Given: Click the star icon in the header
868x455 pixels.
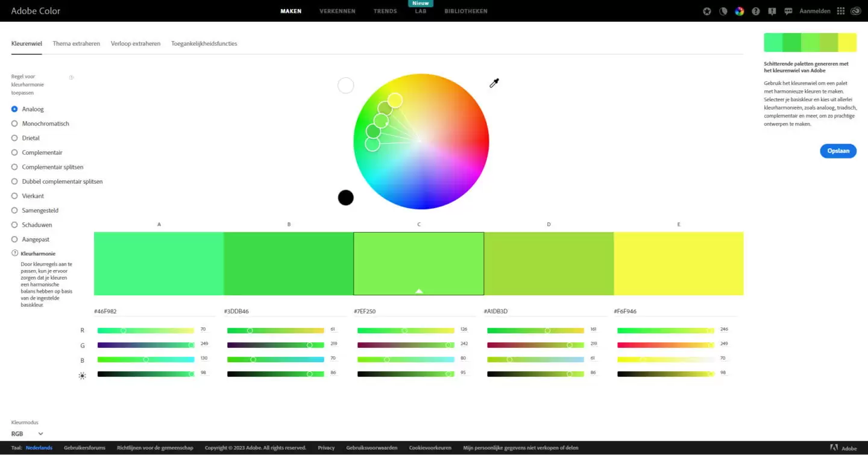Looking at the screenshot, I should (706, 11).
